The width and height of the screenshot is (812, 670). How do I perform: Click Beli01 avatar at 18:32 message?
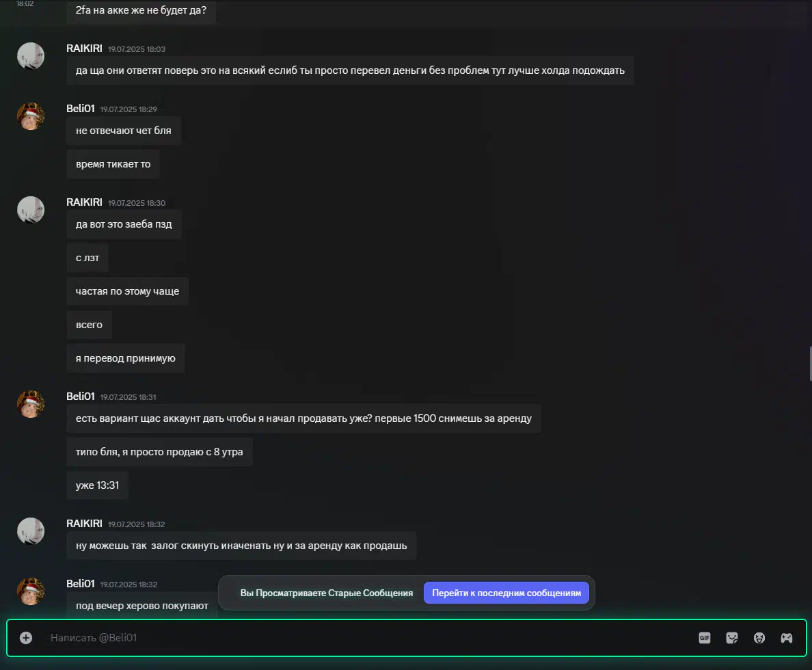(x=31, y=591)
